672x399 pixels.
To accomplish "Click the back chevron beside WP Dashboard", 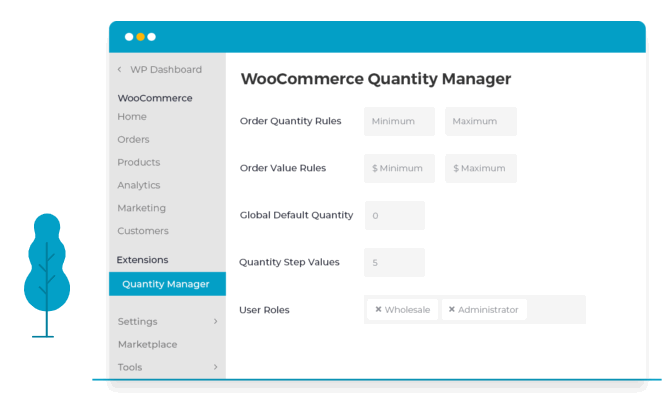I will (x=120, y=69).
